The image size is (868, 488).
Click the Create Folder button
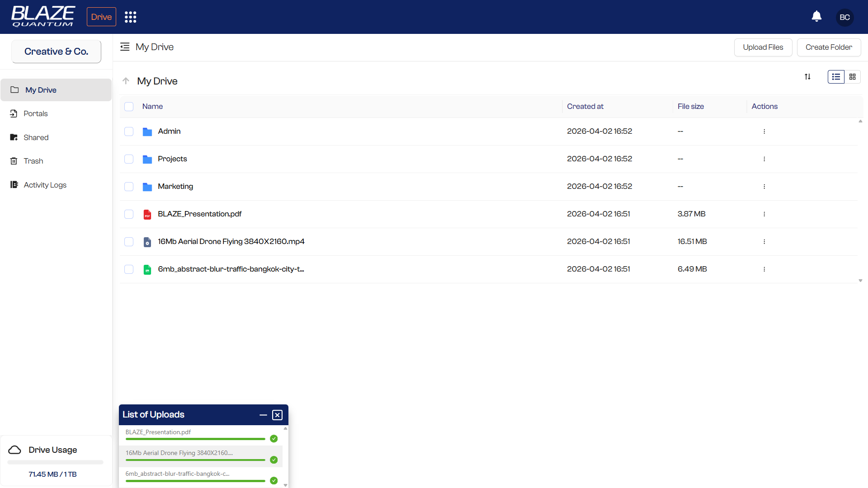click(828, 47)
